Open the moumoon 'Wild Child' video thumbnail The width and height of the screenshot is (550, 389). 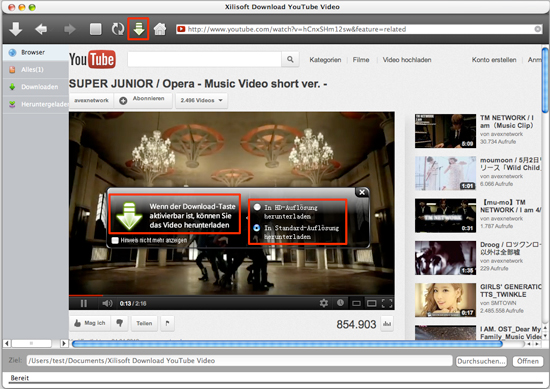tap(445, 173)
